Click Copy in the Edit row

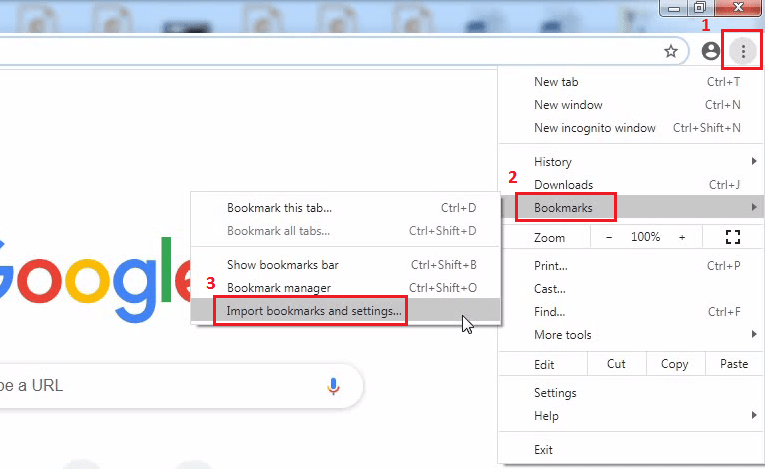(x=675, y=364)
